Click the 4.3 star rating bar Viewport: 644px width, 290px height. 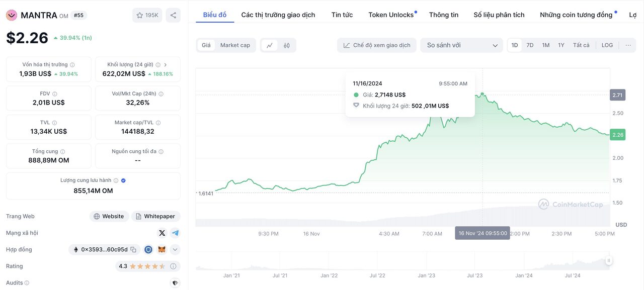(x=147, y=266)
